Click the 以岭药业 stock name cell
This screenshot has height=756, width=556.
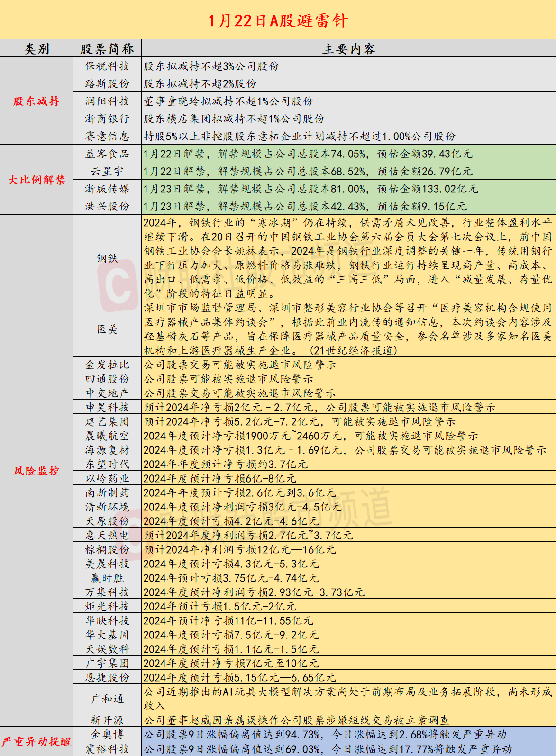(x=107, y=478)
